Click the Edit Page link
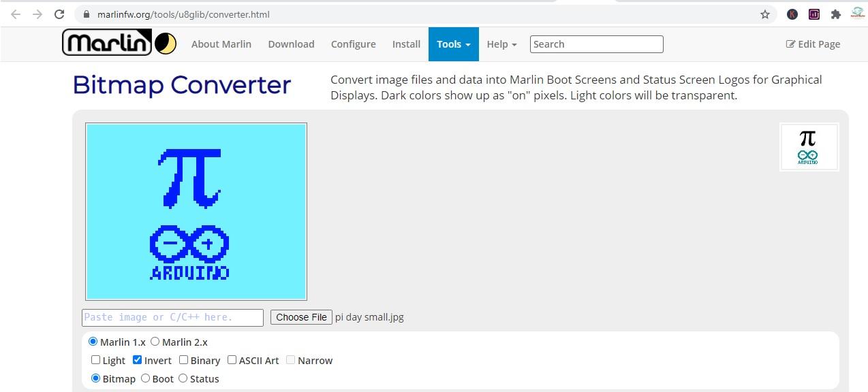Viewport: 868px width, 392px height. click(x=813, y=44)
